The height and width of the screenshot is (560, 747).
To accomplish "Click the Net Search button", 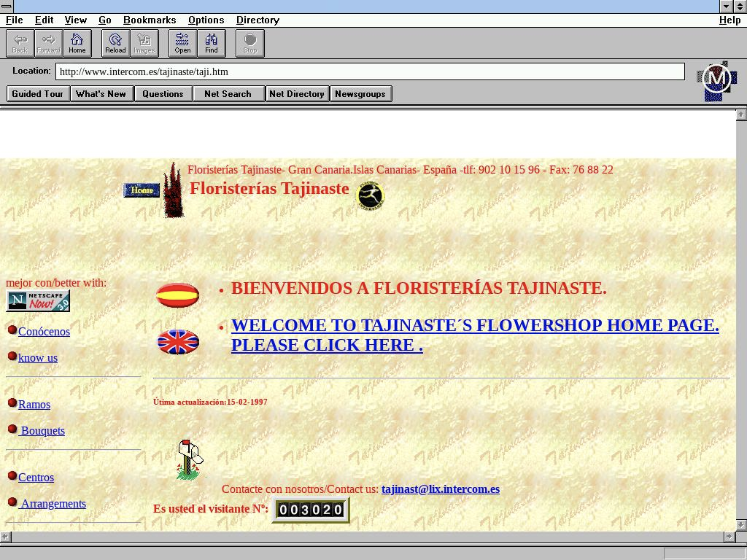I will point(228,93).
